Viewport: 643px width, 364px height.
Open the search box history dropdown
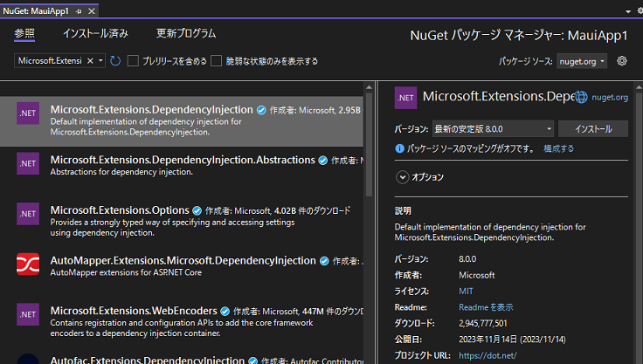pyautogui.click(x=100, y=61)
